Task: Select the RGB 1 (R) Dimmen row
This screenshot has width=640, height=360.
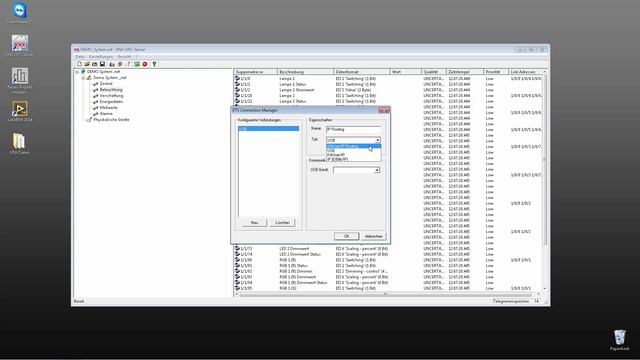Action: [388, 271]
